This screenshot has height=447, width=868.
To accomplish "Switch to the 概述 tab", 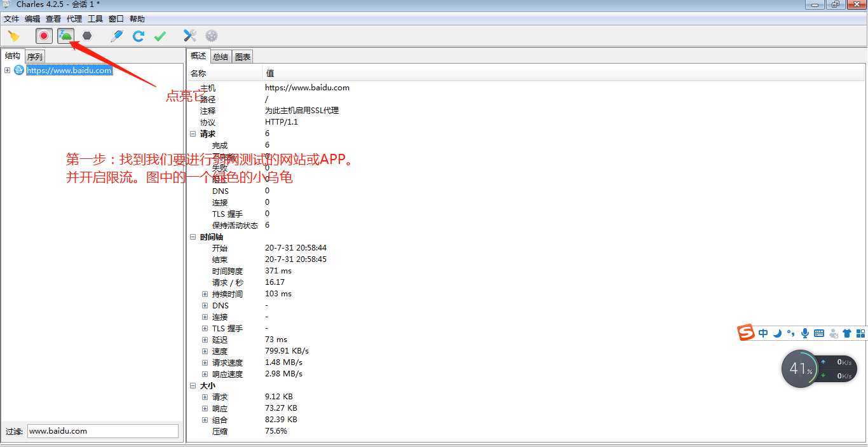I will 198,56.
